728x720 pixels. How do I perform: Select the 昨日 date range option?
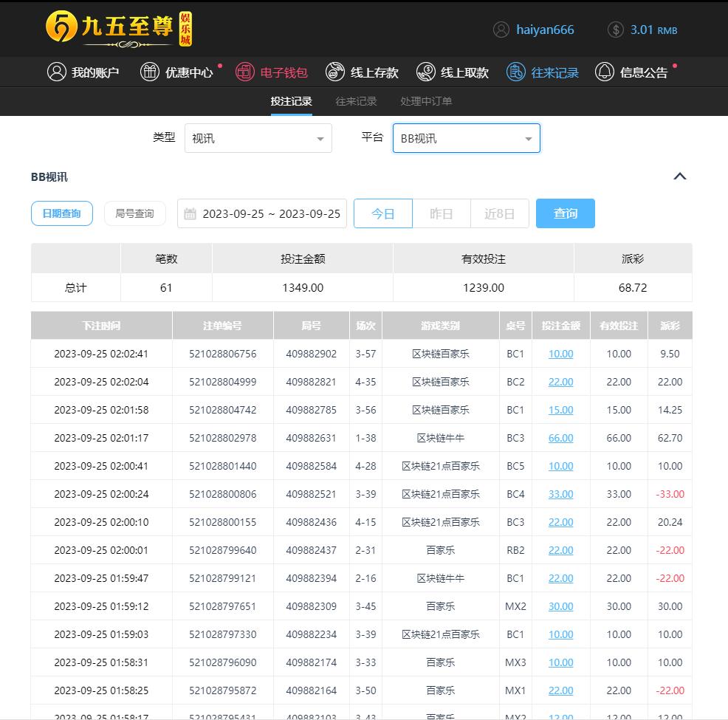441,213
